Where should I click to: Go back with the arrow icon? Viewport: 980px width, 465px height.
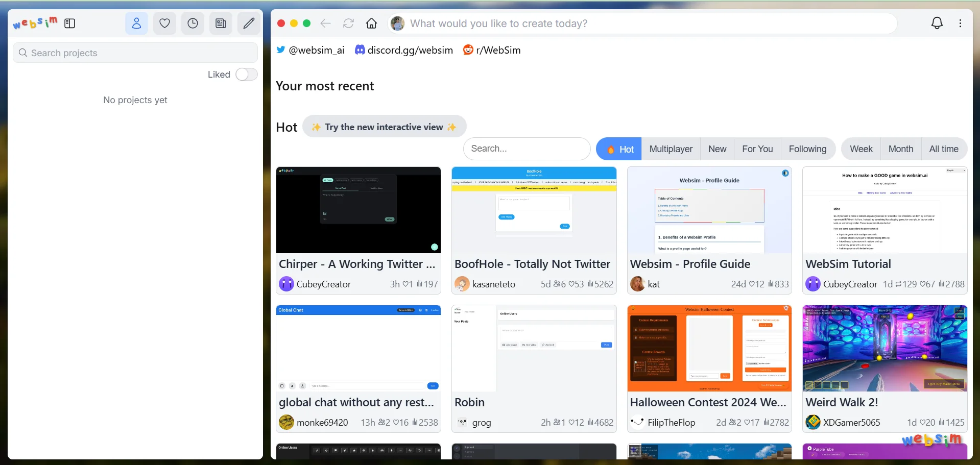325,23
